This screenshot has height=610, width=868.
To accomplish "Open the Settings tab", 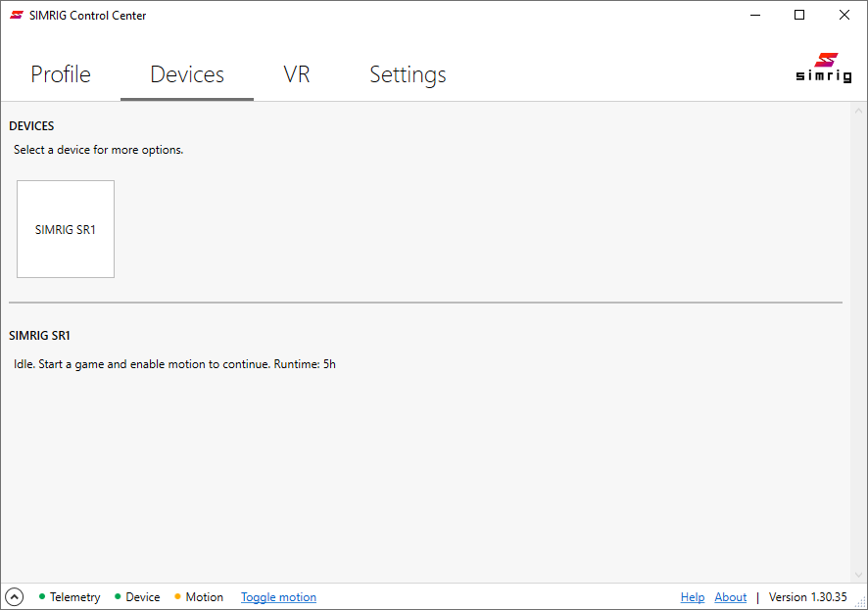I will tap(408, 74).
